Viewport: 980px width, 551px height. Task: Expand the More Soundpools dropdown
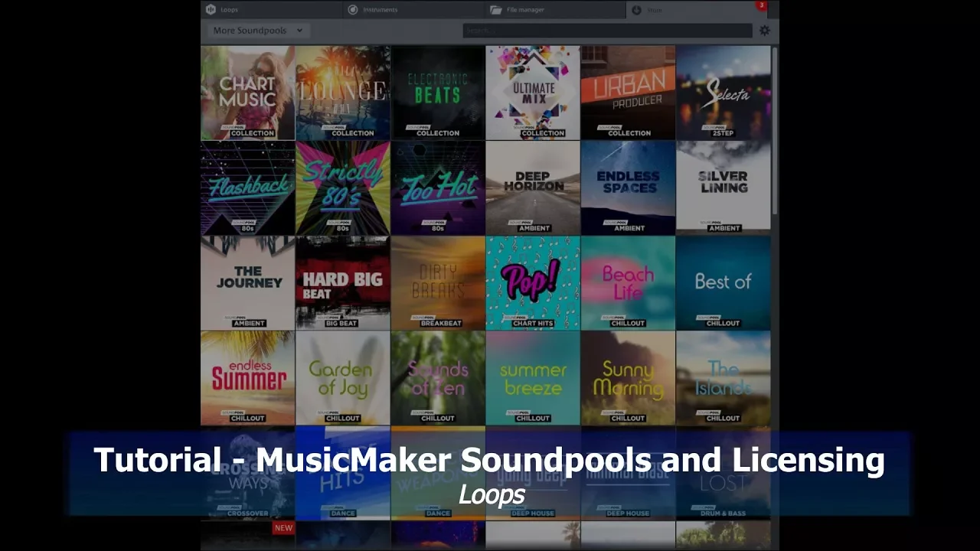point(257,31)
